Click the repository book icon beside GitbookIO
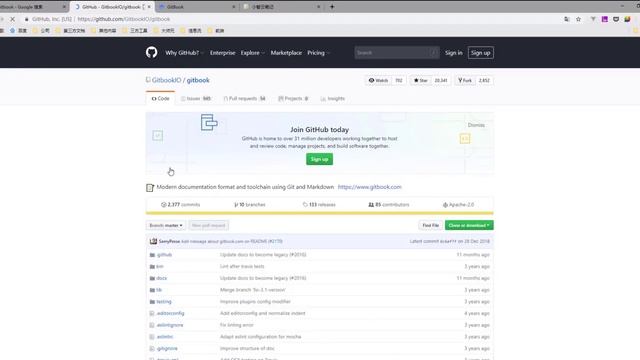This screenshot has width=640, height=360. 148,80
